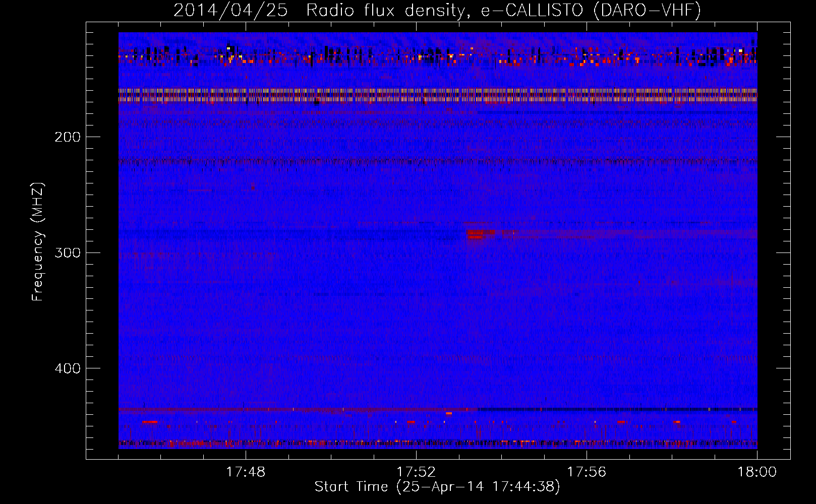Click the 17:52 time tick label
816x504 pixels.
point(416,472)
